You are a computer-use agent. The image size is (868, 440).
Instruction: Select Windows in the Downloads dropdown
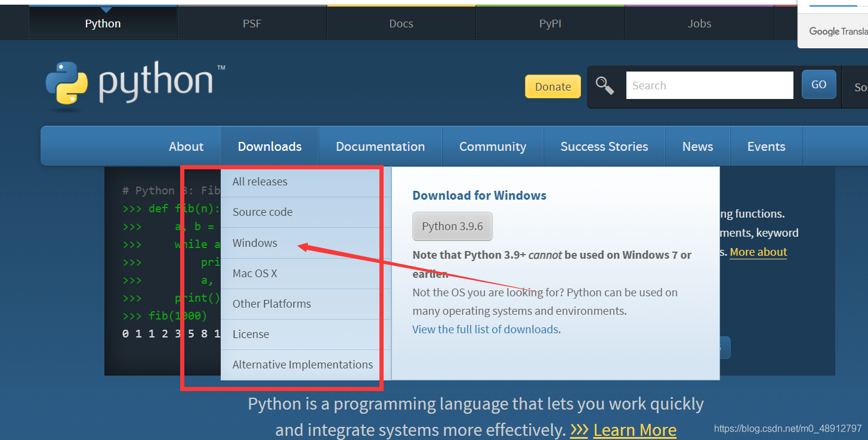pos(306,243)
